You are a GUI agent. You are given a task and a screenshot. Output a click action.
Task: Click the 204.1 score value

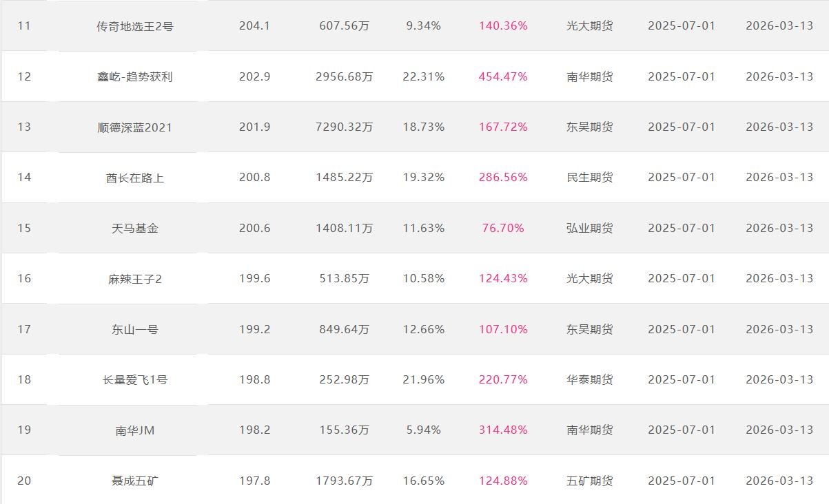pos(254,26)
